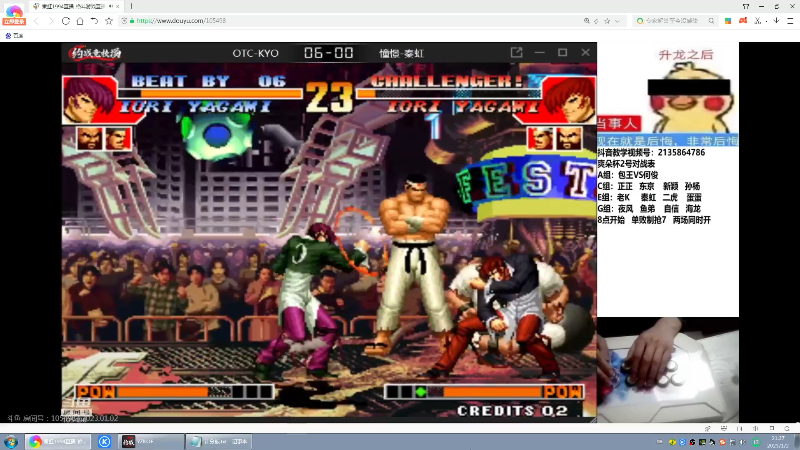Close the Douyu browser tab
Screen dimensions: 800x450
click(117, 6)
